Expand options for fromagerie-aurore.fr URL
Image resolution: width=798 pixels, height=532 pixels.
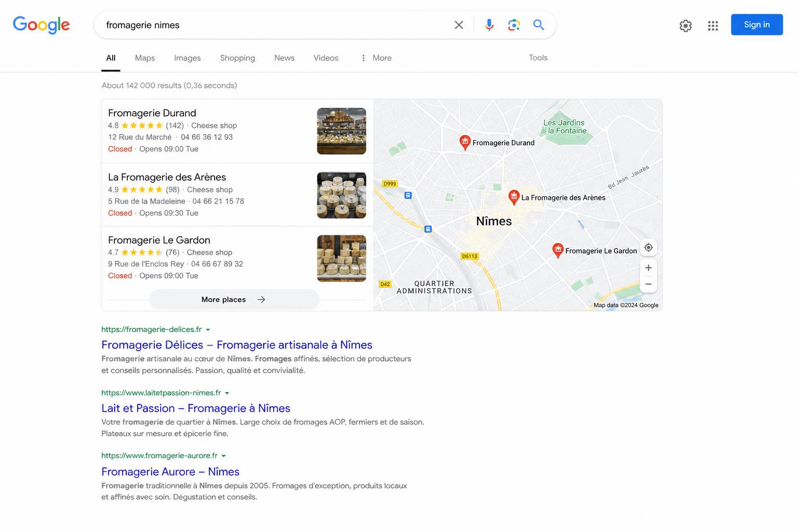point(224,456)
